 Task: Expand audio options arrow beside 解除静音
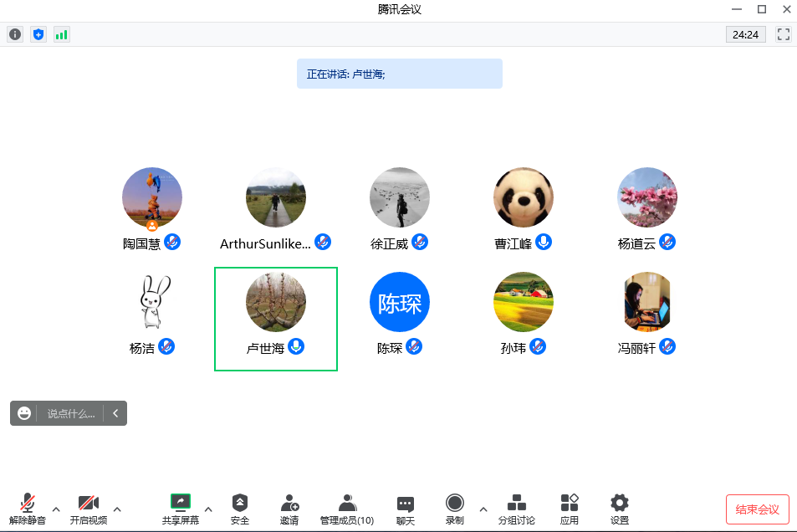coord(56,509)
